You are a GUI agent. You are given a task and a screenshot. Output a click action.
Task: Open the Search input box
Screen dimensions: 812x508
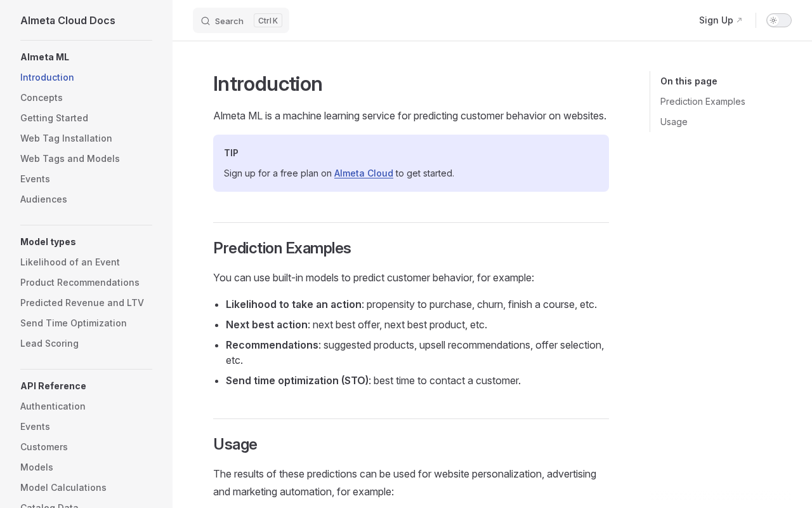pos(241,20)
